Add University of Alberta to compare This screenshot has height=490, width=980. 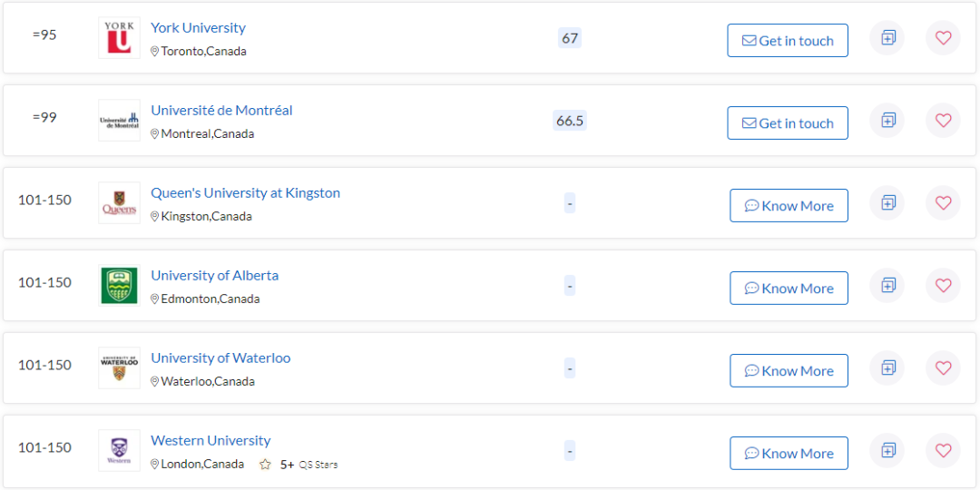[x=887, y=286]
